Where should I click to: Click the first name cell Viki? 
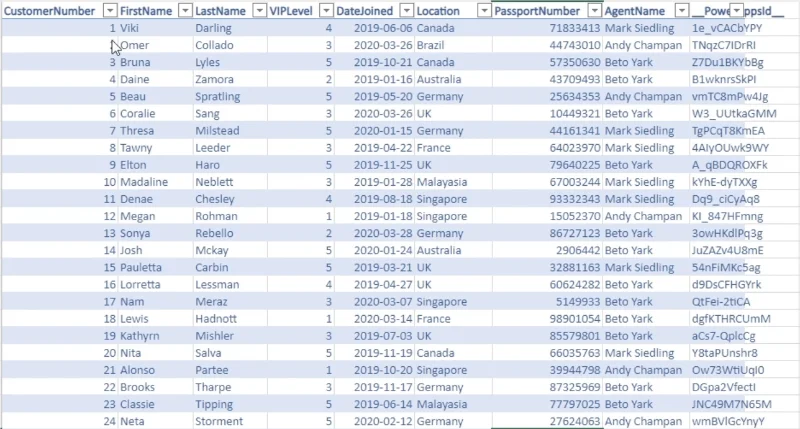pyautogui.click(x=156, y=28)
